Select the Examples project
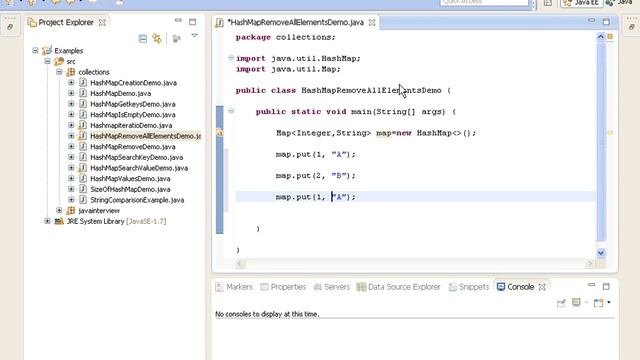 tap(68, 51)
